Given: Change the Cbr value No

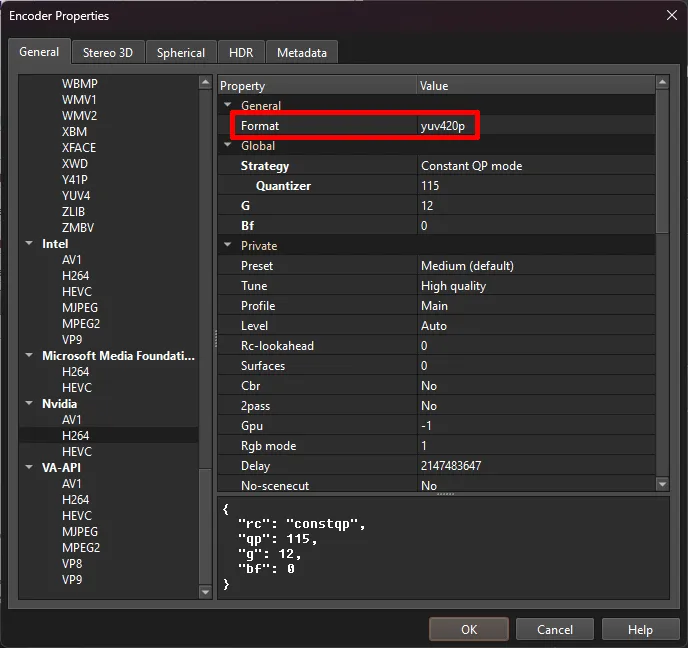Looking at the screenshot, I should (535, 386).
